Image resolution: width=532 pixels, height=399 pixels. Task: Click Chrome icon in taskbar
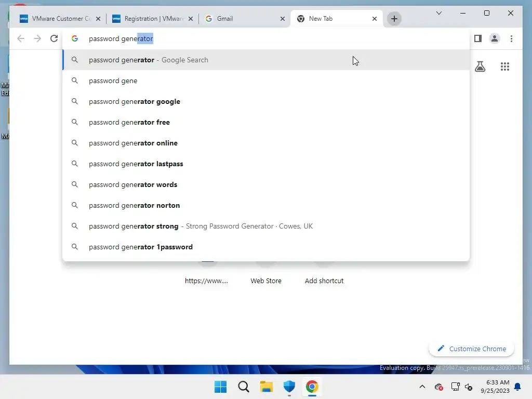(312, 387)
